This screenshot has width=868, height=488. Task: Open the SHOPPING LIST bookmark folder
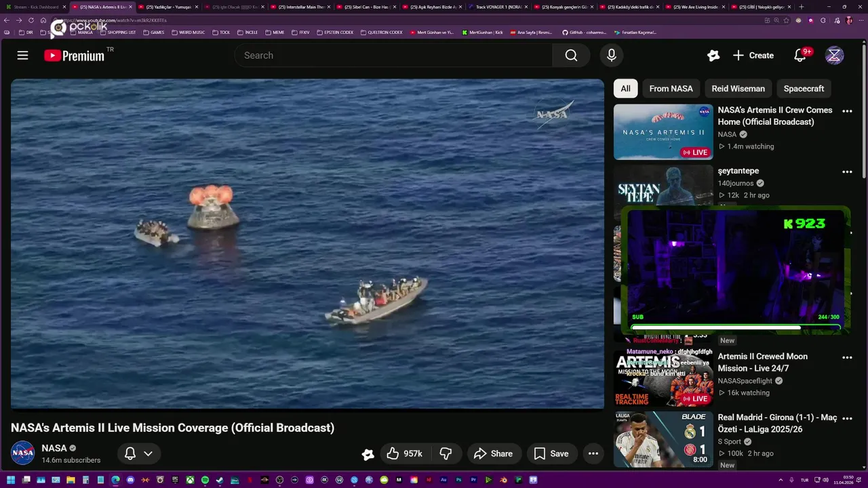[x=118, y=32]
